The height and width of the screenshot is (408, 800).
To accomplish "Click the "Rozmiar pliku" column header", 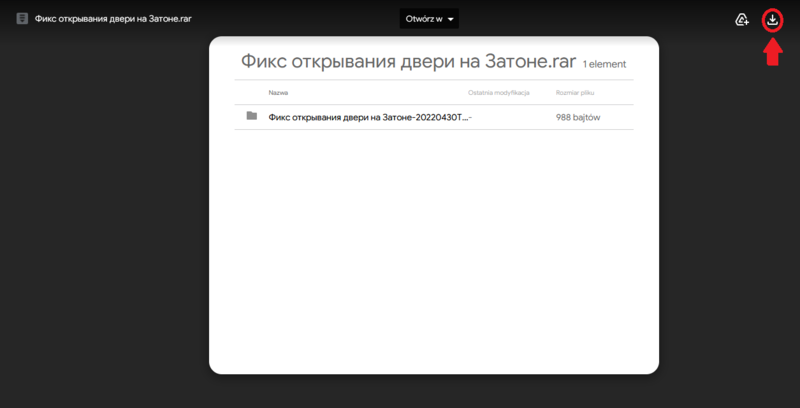I will point(576,92).
